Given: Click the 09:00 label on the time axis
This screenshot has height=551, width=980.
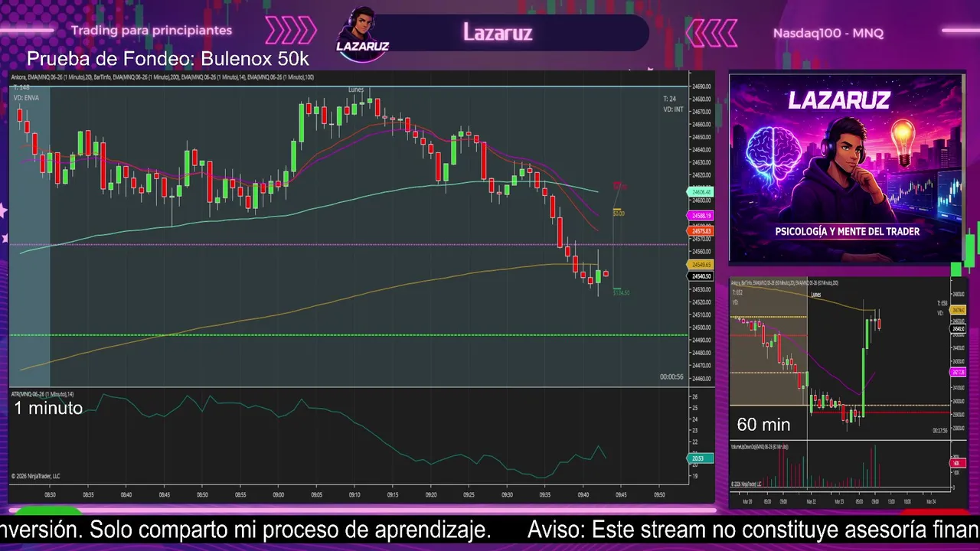Looking at the screenshot, I should [278, 495].
